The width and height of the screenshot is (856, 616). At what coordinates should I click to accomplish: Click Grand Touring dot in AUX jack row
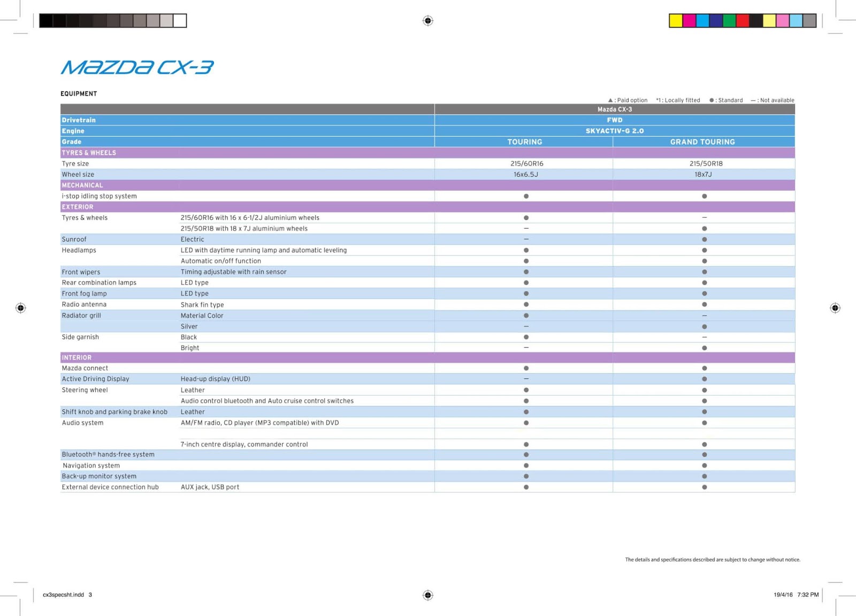click(704, 488)
